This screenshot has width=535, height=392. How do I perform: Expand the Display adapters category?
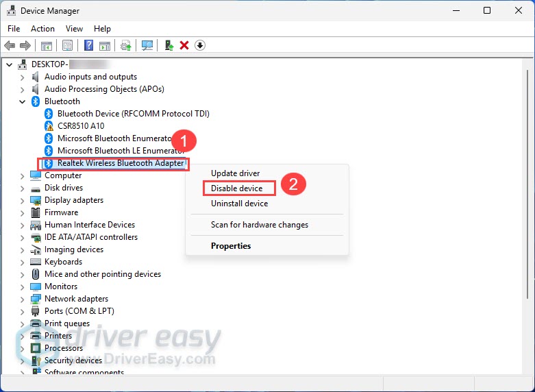(x=22, y=201)
